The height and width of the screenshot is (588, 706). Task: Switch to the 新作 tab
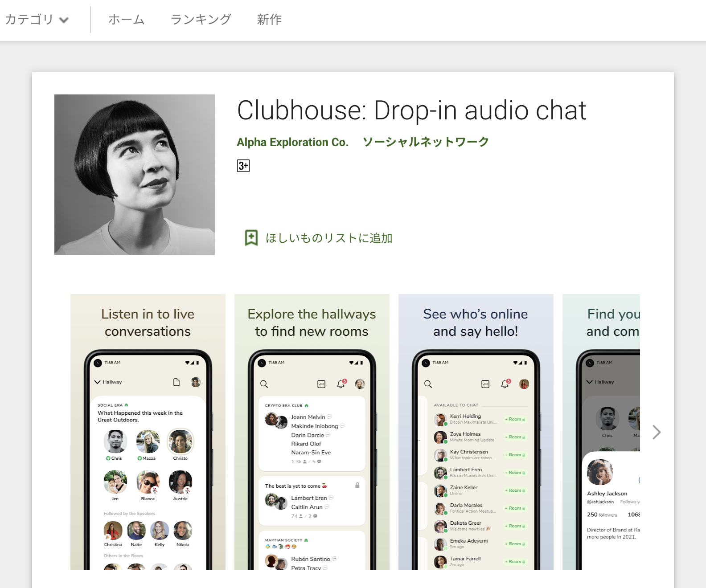269,20
